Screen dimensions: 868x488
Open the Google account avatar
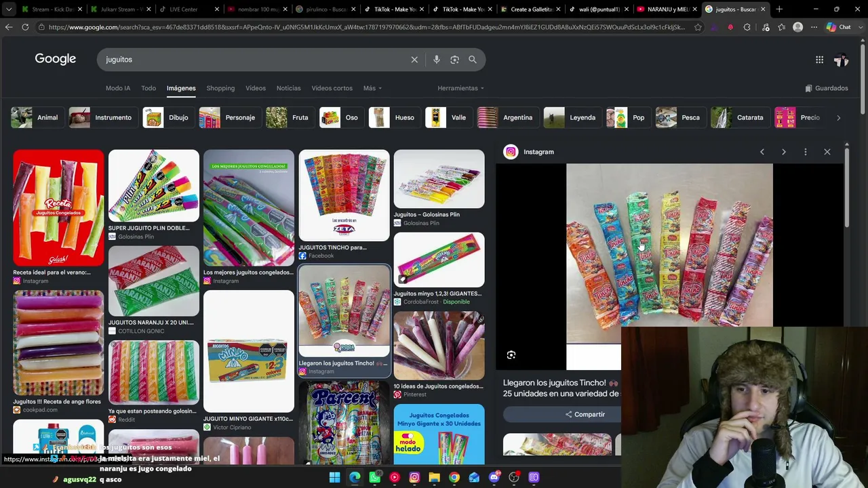[842, 60]
